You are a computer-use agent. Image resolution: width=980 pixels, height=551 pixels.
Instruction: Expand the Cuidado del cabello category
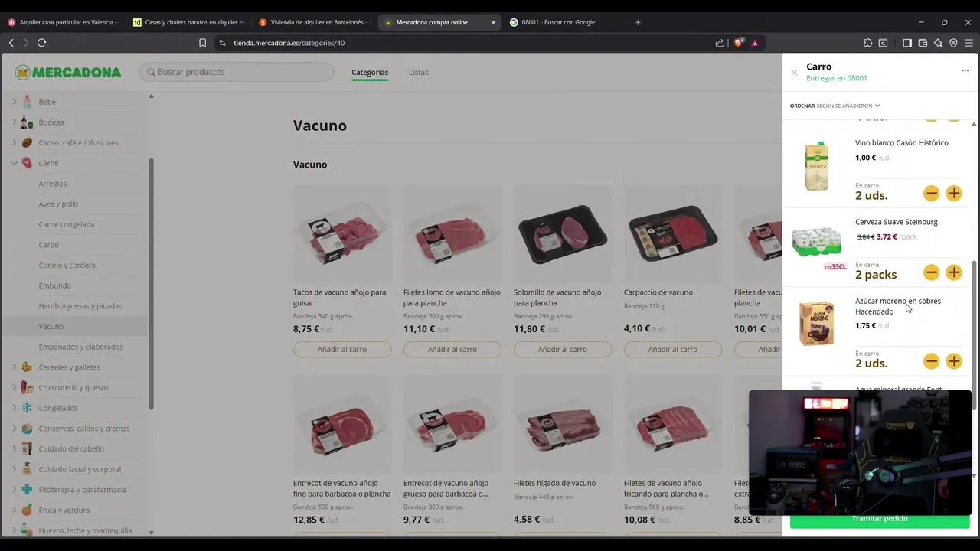tap(14, 448)
